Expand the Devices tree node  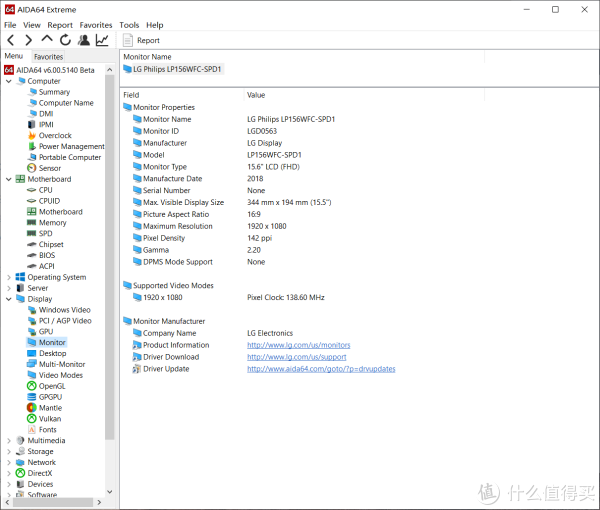(9, 484)
